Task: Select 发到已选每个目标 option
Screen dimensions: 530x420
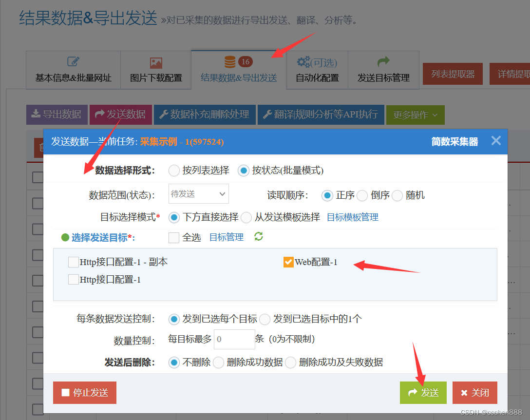Action: click(174, 319)
